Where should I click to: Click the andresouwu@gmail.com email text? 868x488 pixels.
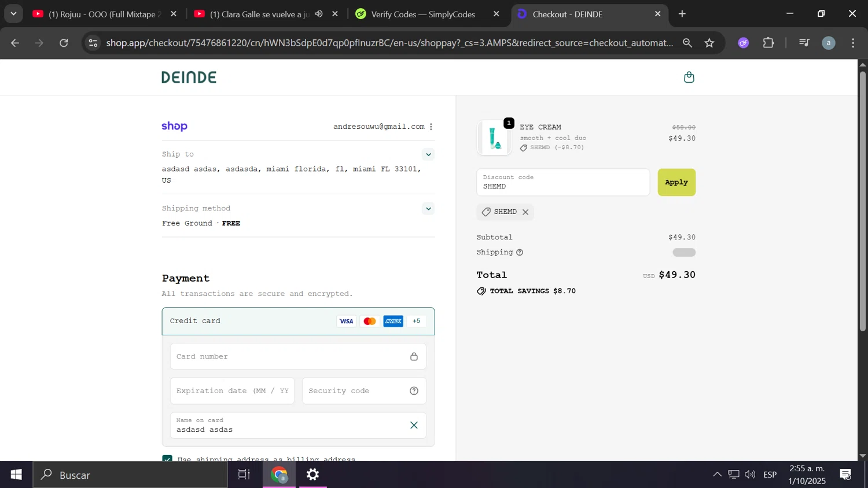tap(379, 127)
